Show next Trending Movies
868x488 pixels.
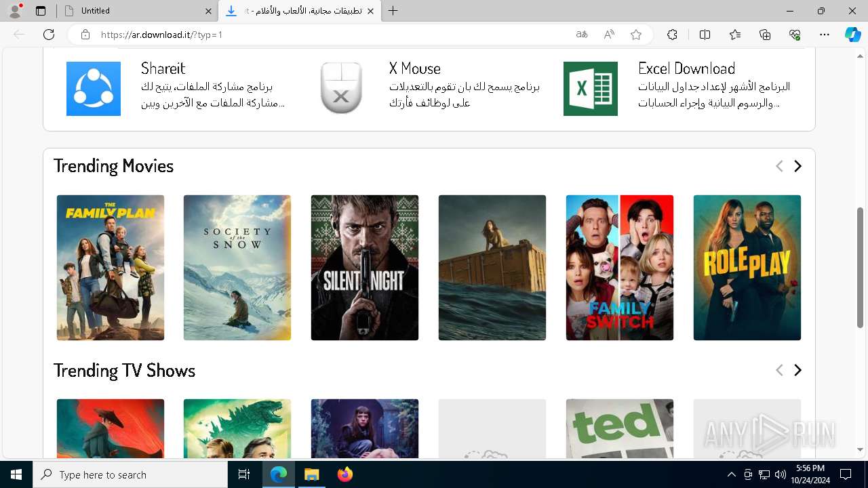tap(797, 166)
